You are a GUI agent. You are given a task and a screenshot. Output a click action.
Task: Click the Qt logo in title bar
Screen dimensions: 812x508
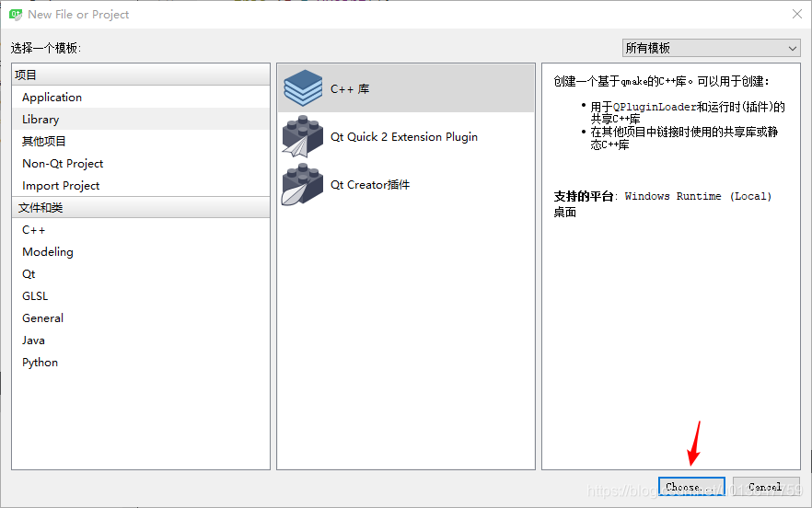(x=16, y=15)
